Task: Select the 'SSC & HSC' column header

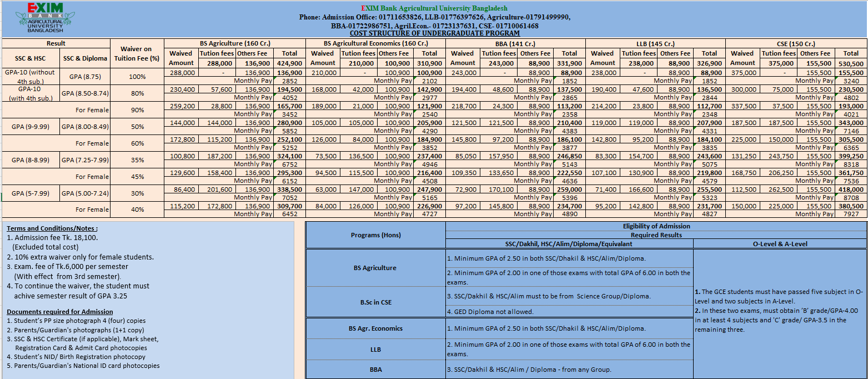Action: [x=31, y=58]
